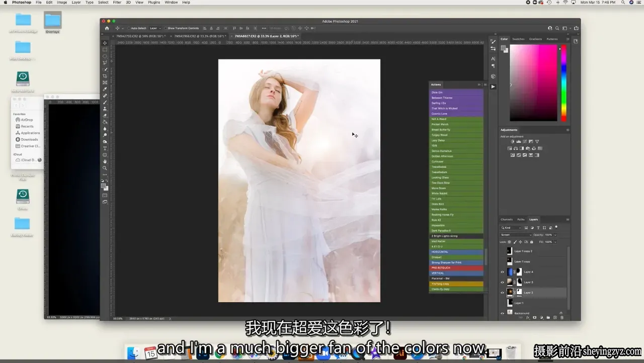Switch to the Swatches tab
This screenshot has width=644, height=363.
click(518, 39)
